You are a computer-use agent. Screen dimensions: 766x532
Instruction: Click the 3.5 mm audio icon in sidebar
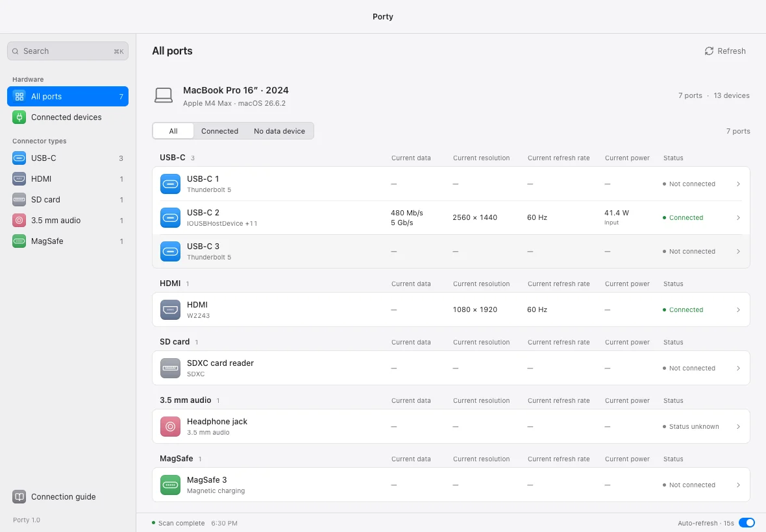click(x=19, y=220)
